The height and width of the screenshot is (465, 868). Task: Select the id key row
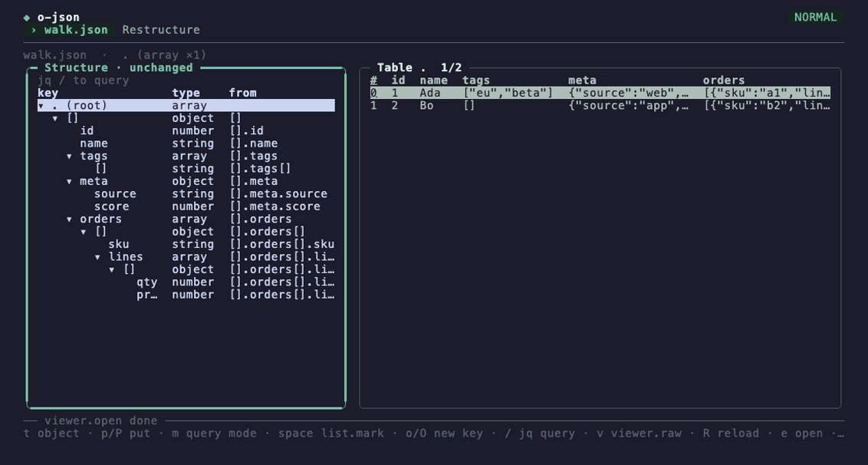pyautogui.click(x=186, y=130)
